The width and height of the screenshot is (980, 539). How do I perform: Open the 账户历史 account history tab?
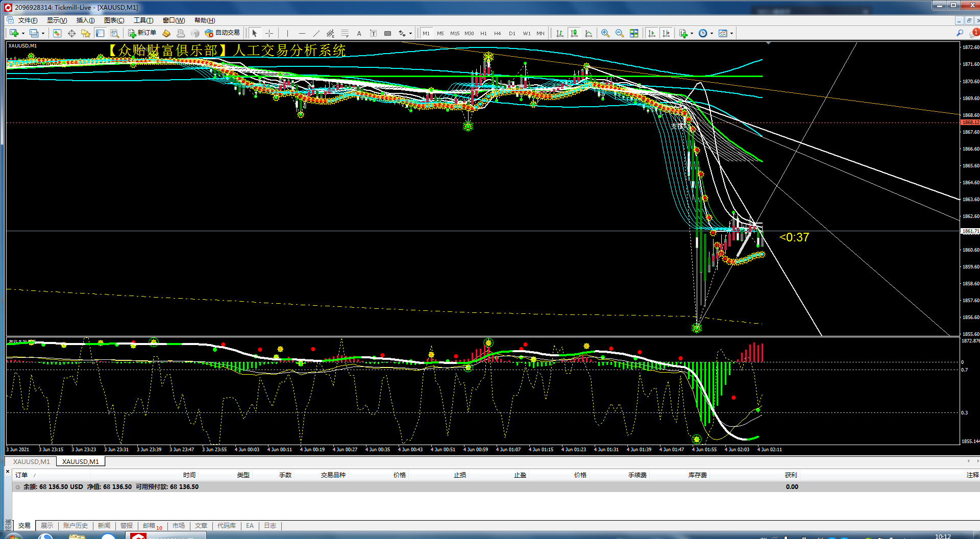tap(76, 526)
